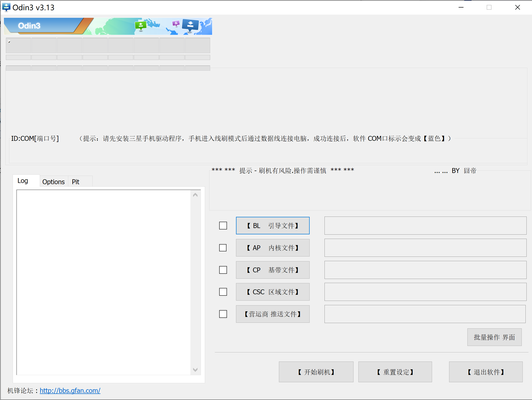Click the 刷机有风险.操作需谨慎 warning text
The height and width of the screenshot is (400, 532).
pos(292,171)
